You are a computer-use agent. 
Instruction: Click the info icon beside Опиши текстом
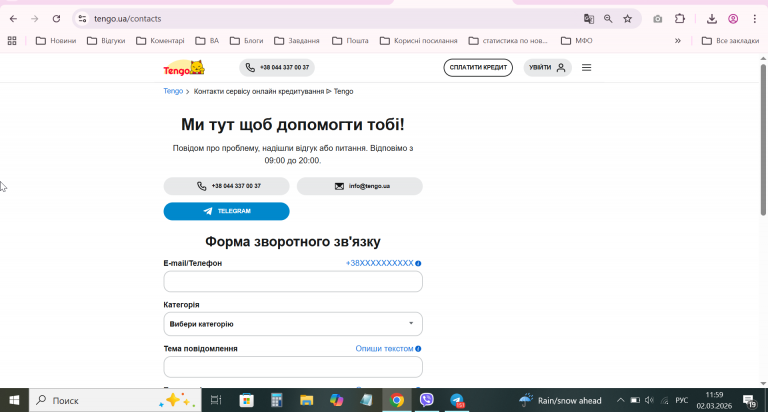[418, 349]
